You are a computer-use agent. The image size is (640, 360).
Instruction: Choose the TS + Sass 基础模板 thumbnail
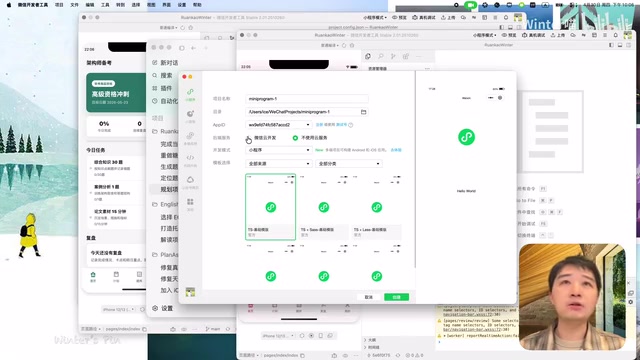(324, 207)
